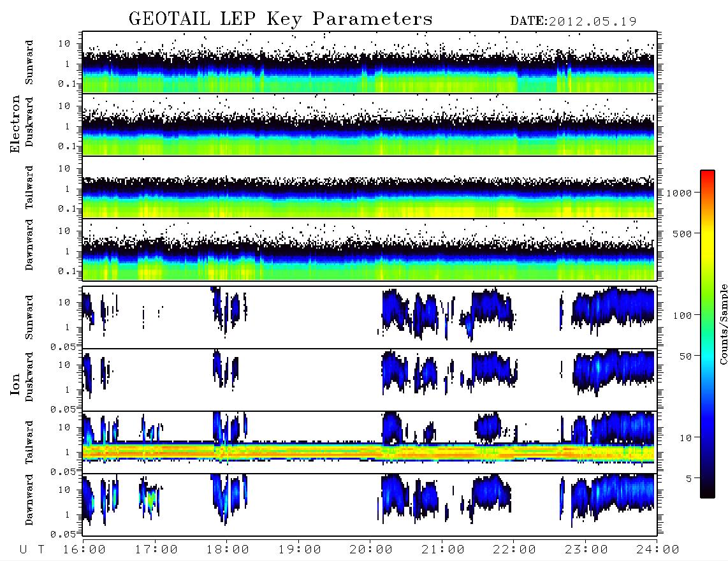Click the Ion Tailward panel label
Viewport: 728px width, 561px height.
click(29, 442)
